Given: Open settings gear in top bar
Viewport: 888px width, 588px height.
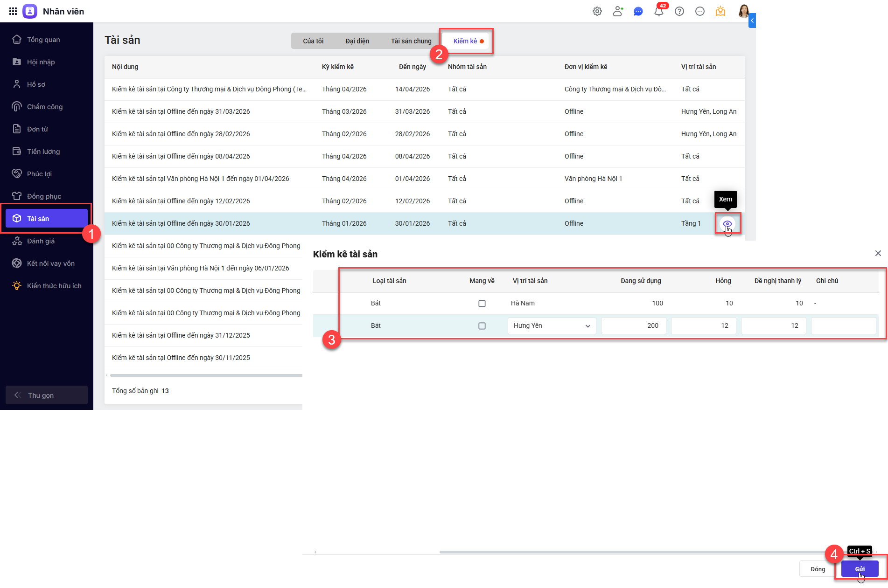Looking at the screenshot, I should 597,11.
